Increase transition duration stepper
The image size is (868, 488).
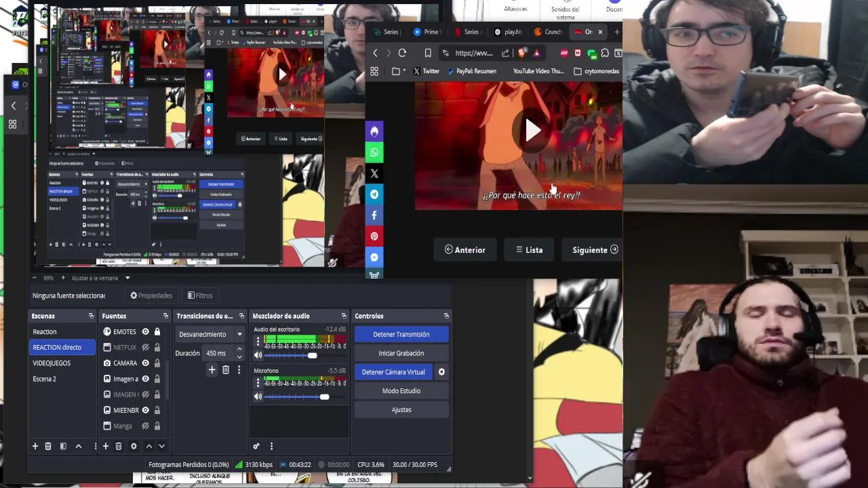(x=239, y=350)
